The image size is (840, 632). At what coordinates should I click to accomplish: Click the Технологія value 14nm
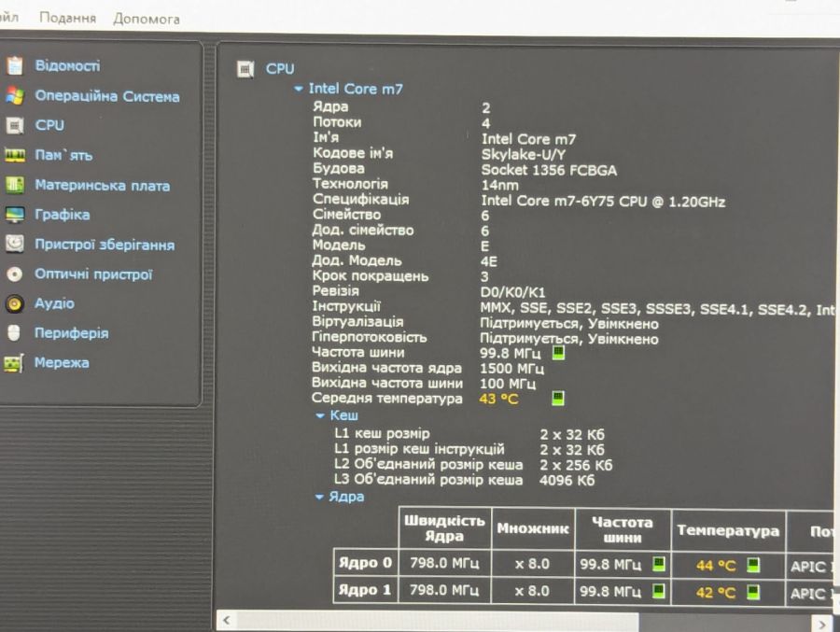point(500,186)
